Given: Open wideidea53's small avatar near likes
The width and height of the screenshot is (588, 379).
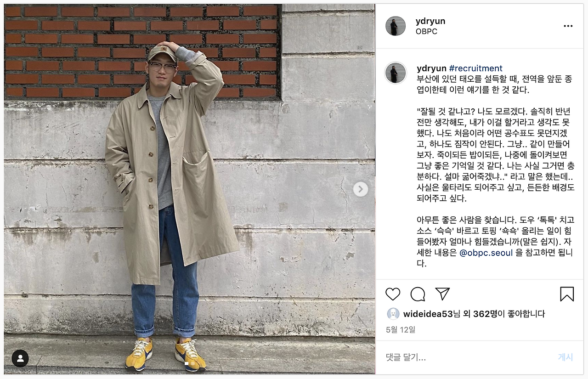Looking at the screenshot, I should tap(393, 314).
